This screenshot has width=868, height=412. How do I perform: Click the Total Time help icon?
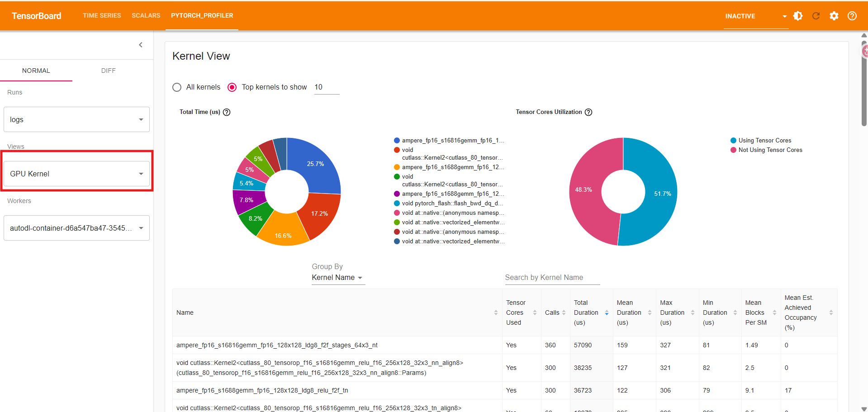[227, 112]
